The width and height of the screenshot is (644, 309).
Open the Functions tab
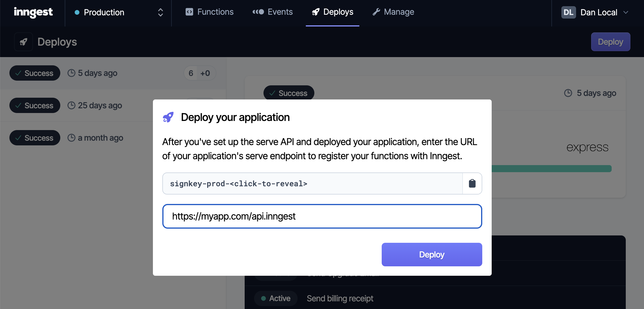click(x=209, y=12)
